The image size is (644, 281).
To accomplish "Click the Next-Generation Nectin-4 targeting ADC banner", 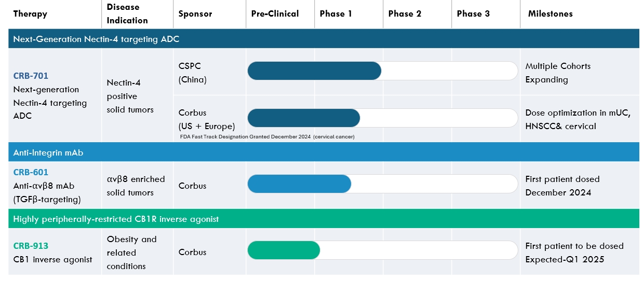I will (96, 39).
